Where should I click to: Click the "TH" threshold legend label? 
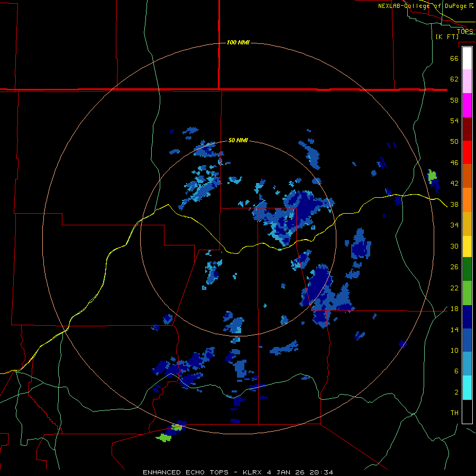[x=454, y=413]
